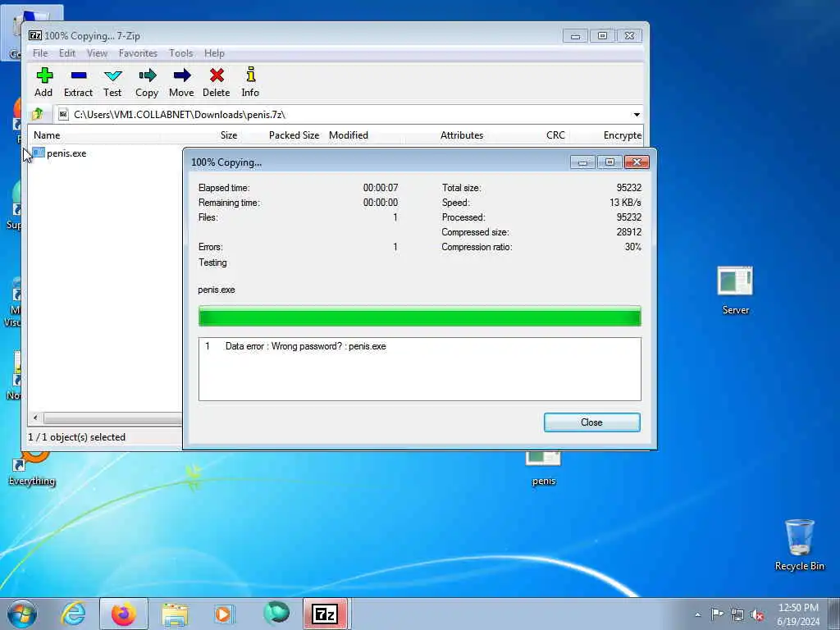Click the Show desktop strip
840x630 pixels.
pos(834,614)
